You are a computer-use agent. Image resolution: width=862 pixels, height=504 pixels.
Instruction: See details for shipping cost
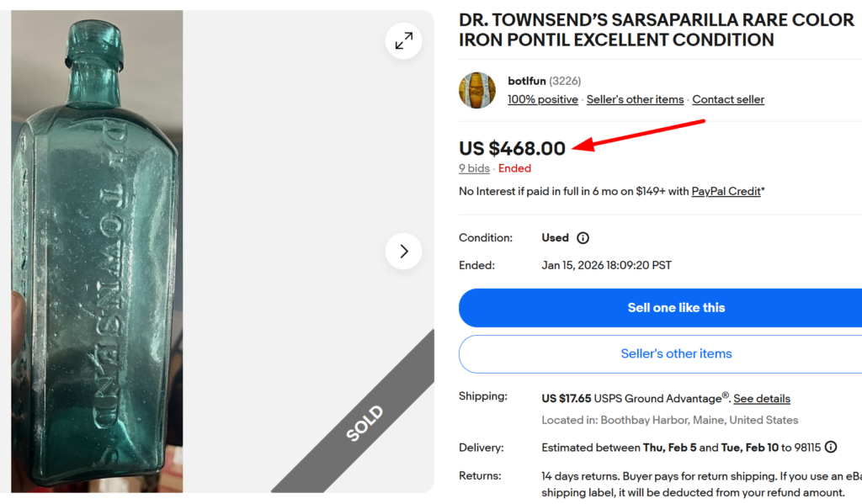point(762,398)
